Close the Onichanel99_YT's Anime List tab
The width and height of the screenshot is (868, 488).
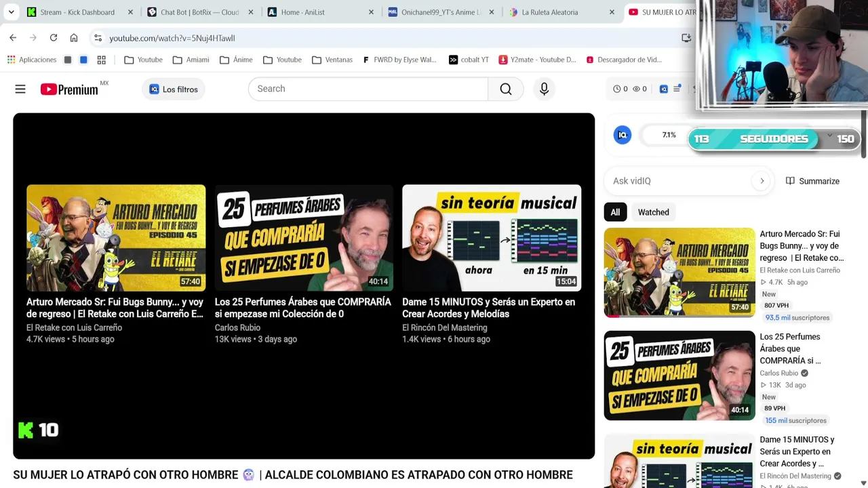point(492,12)
